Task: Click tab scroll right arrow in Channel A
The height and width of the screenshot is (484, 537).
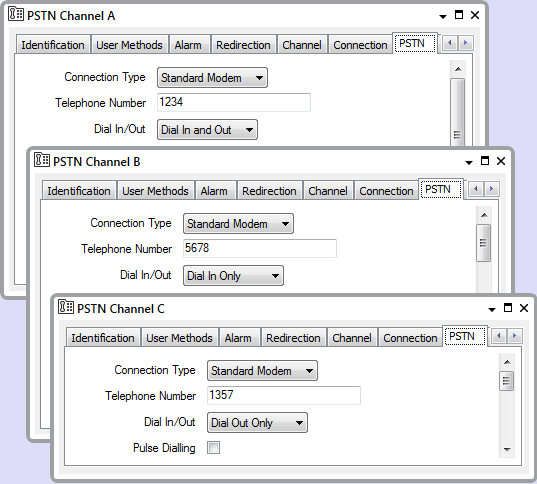Action: coord(465,43)
